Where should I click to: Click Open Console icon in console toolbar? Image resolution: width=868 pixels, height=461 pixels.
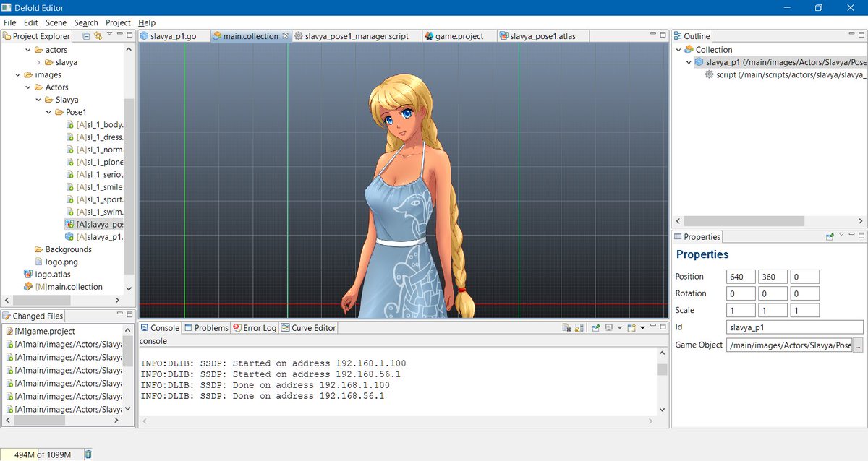click(x=631, y=328)
